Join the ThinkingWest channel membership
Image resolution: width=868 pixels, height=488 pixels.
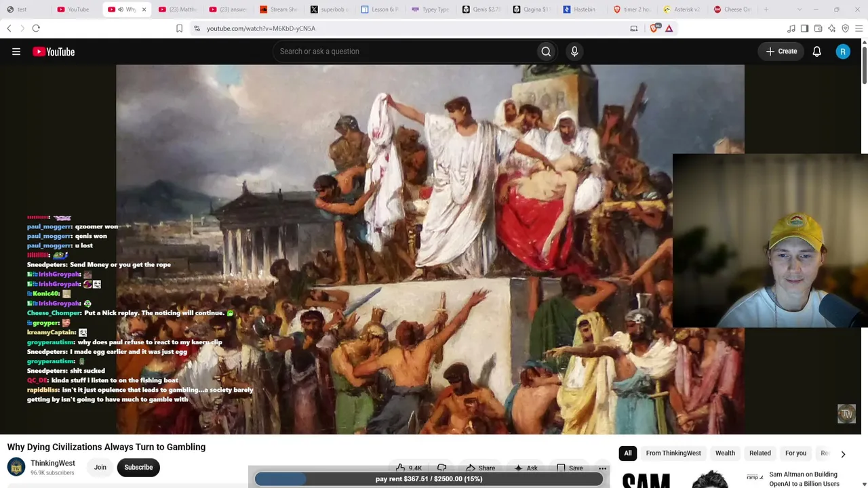click(x=100, y=467)
